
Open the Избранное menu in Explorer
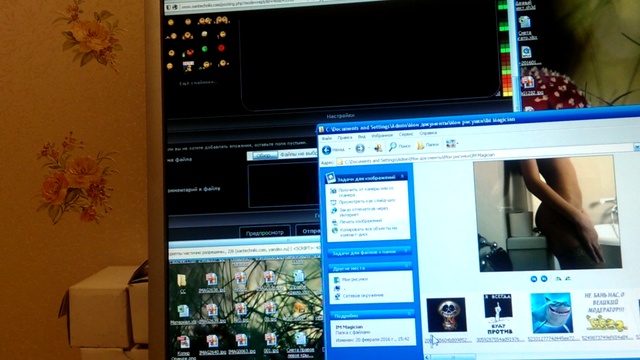pyautogui.click(x=382, y=136)
